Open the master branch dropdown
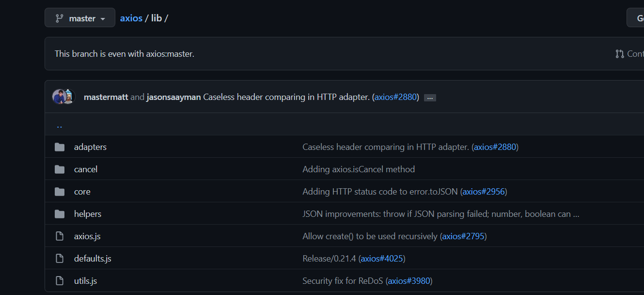The height and width of the screenshot is (295, 644). [80, 18]
